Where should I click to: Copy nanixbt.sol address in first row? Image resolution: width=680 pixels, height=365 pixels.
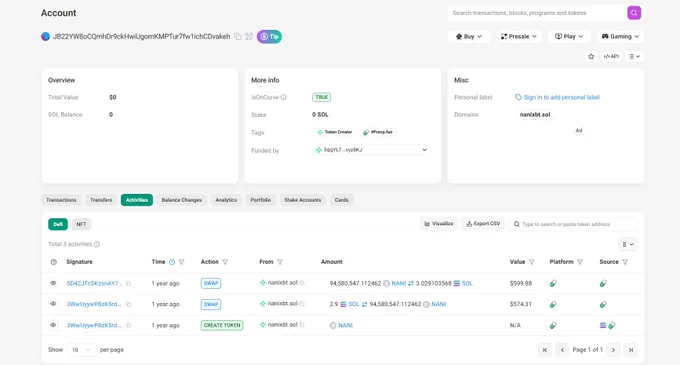(x=302, y=283)
